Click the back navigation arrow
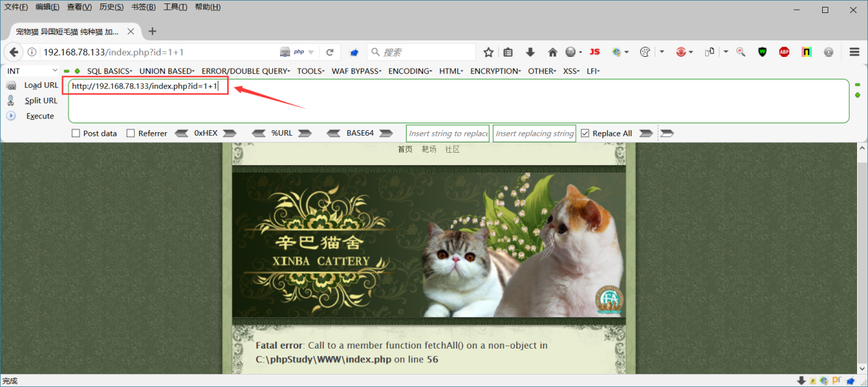The width and height of the screenshot is (868, 387). tap(14, 52)
